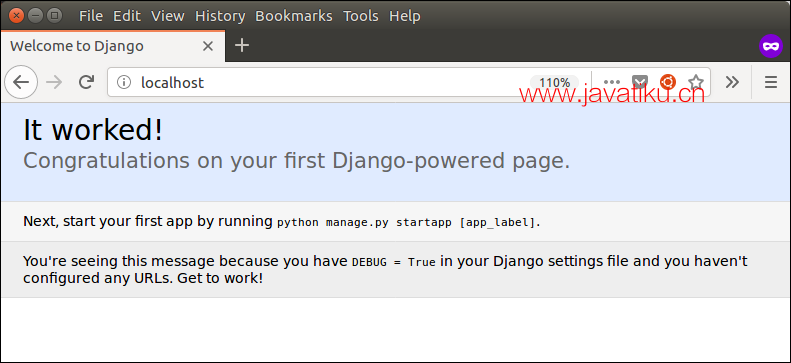
Task: Click the Congratulations Django-powered page subtitle
Action: [297, 161]
